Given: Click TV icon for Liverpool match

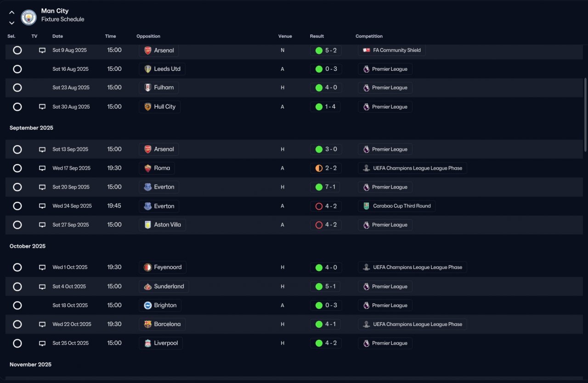Looking at the screenshot, I should pos(42,343).
